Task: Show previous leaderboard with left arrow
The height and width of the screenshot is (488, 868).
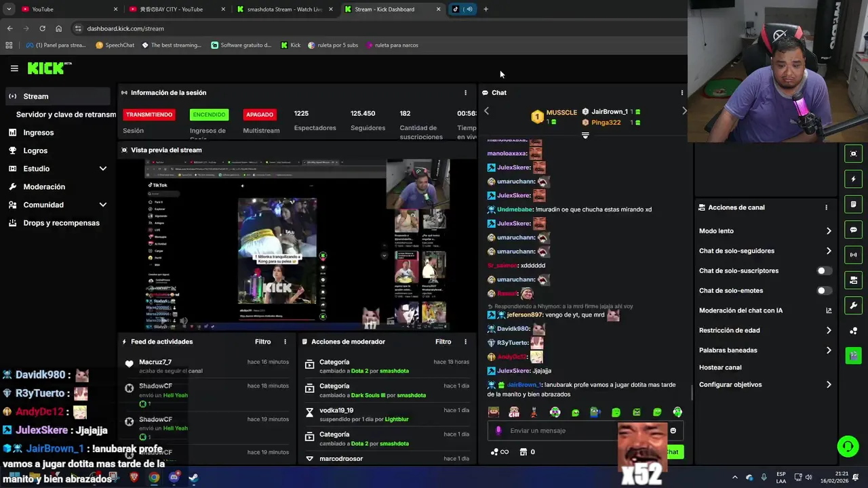Action: [x=486, y=111]
